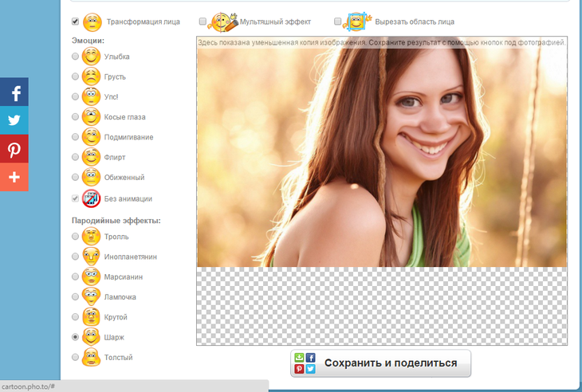Click the Без анимации crossed film icon
Screen dimensions: 582x392
tap(92, 198)
